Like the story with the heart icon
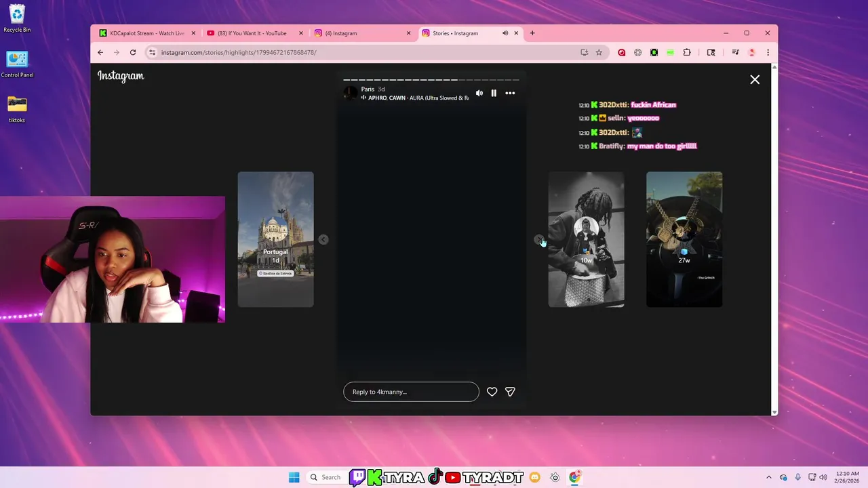The width and height of the screenshot is (868, 488). click(x=492, y=392)
